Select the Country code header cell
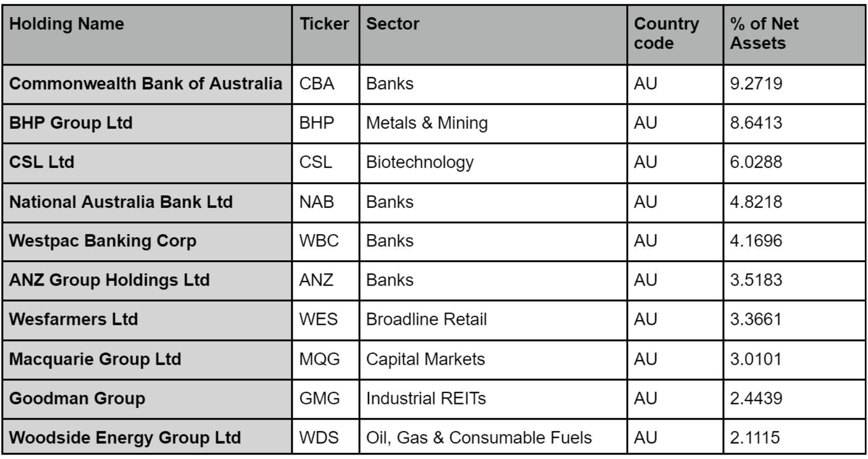This screenshot has height=459, width=868. 675,35
